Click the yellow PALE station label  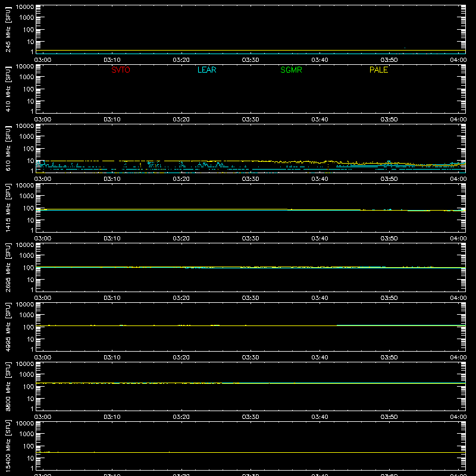tap(378, 70)
